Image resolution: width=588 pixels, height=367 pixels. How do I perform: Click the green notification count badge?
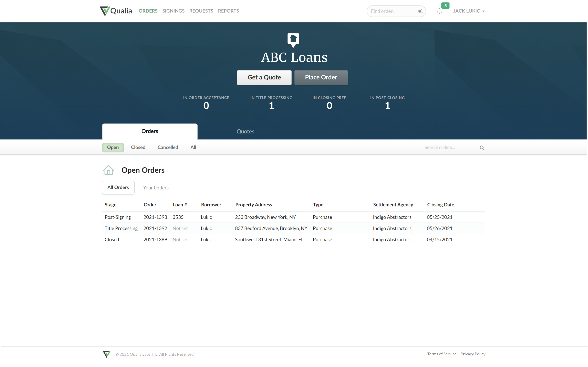tap(445, 6)
